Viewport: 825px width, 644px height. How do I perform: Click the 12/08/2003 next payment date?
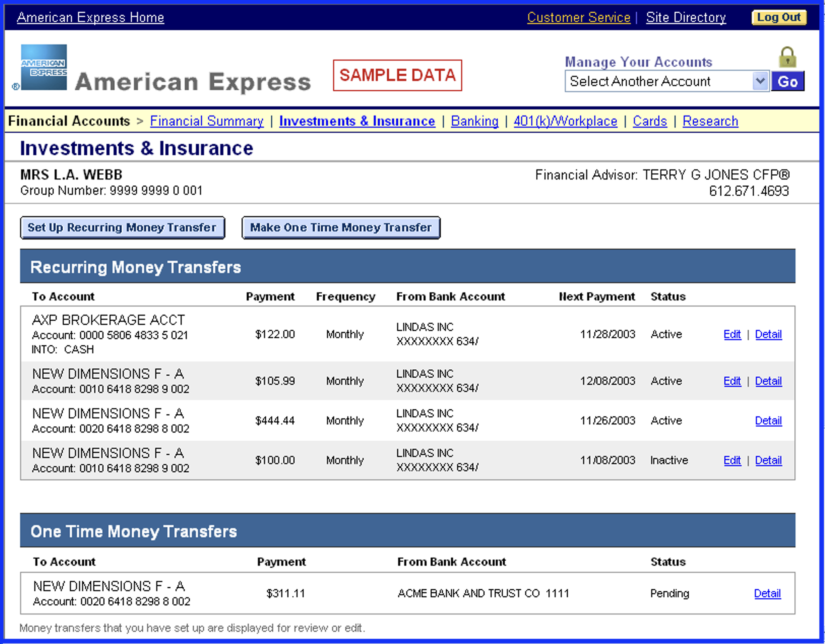[607, 381]
